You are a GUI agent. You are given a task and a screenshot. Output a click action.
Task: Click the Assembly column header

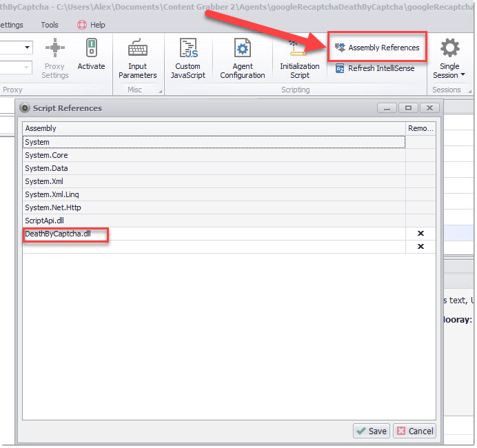pos(214,128)
